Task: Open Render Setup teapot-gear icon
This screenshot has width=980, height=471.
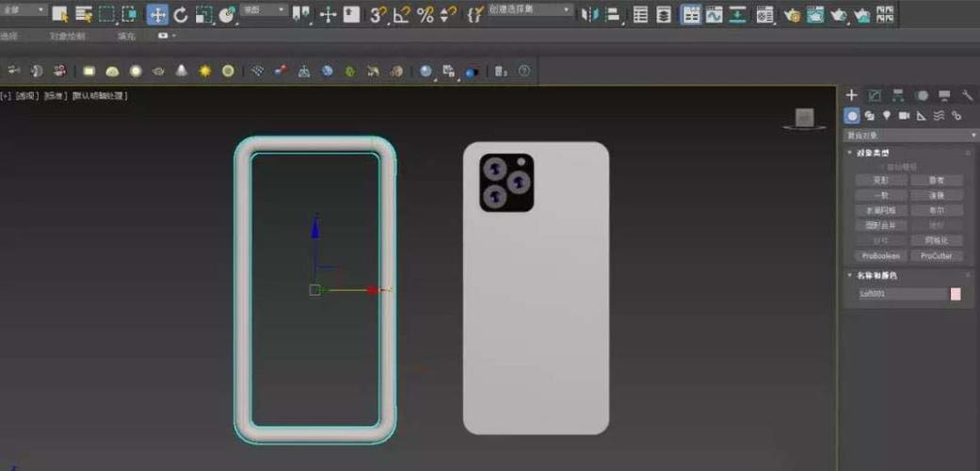Action: click(792, 14)
